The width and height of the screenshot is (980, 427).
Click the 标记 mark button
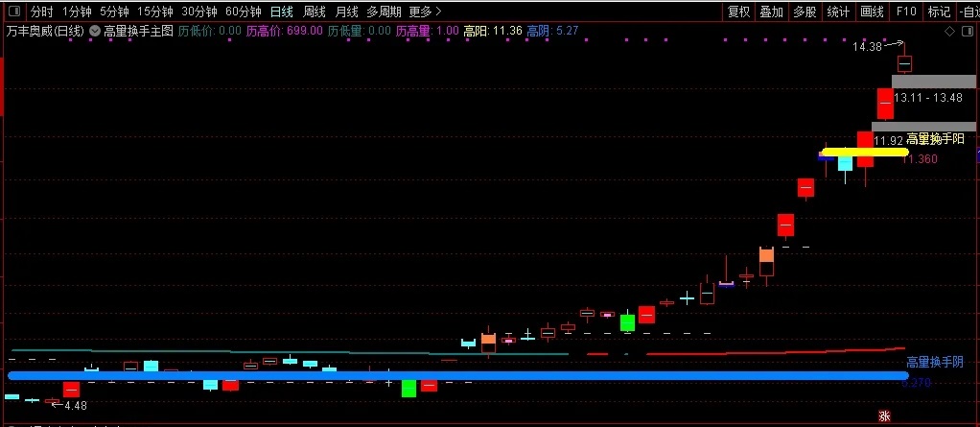939,12
